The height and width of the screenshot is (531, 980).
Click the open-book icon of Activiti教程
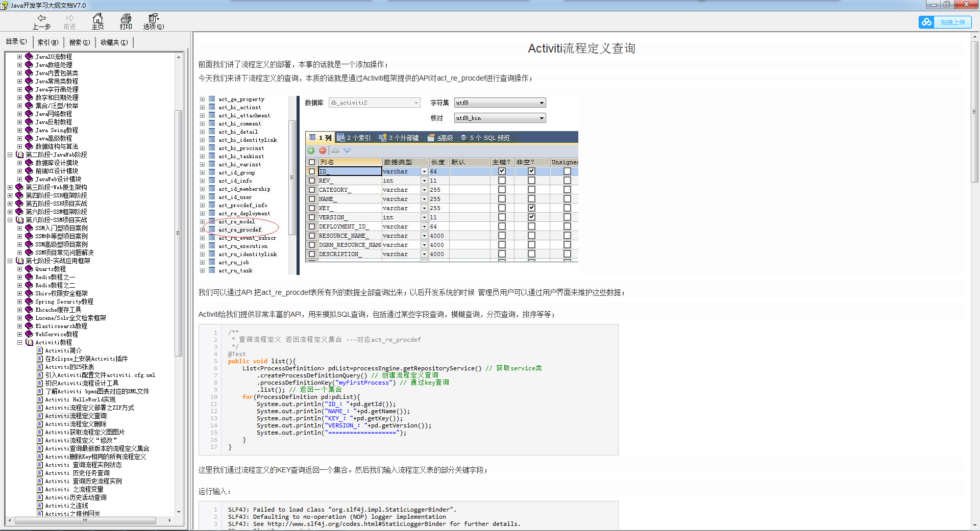[x=29, y=342]
